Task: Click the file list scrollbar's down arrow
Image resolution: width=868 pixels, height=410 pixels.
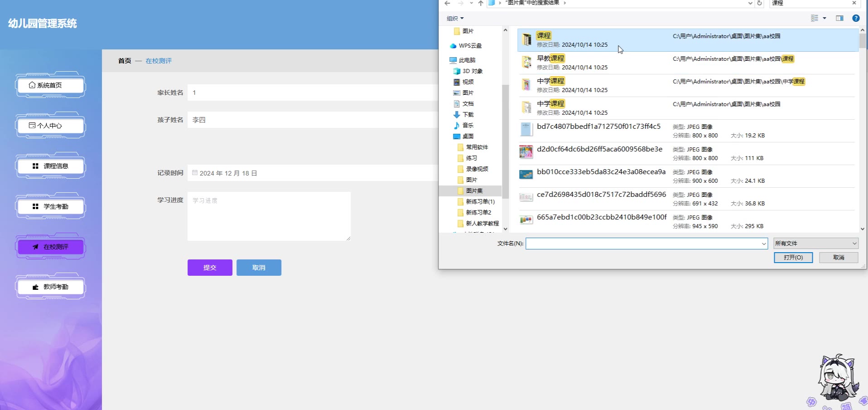Action: (x=863, y=229)
